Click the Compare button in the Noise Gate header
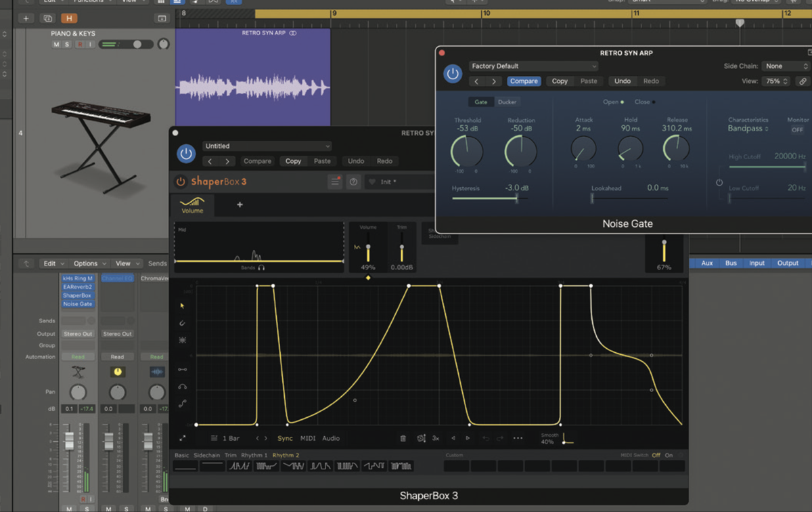 [524, 81]
